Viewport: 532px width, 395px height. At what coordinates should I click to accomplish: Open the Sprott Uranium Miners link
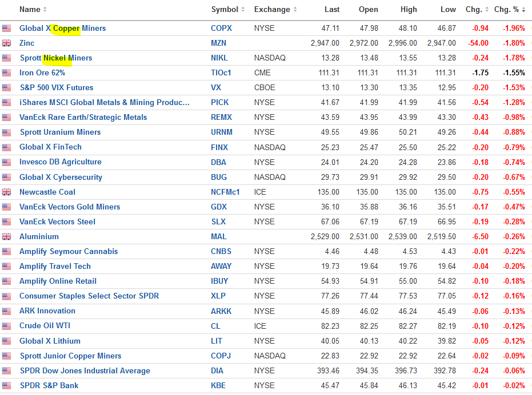point(61,132)
